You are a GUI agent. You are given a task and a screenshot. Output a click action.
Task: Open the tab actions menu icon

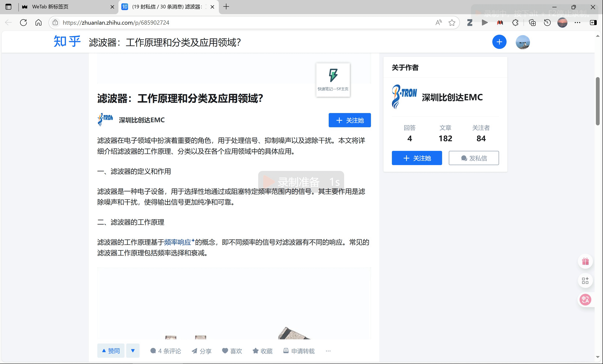(x=8, y=7)
